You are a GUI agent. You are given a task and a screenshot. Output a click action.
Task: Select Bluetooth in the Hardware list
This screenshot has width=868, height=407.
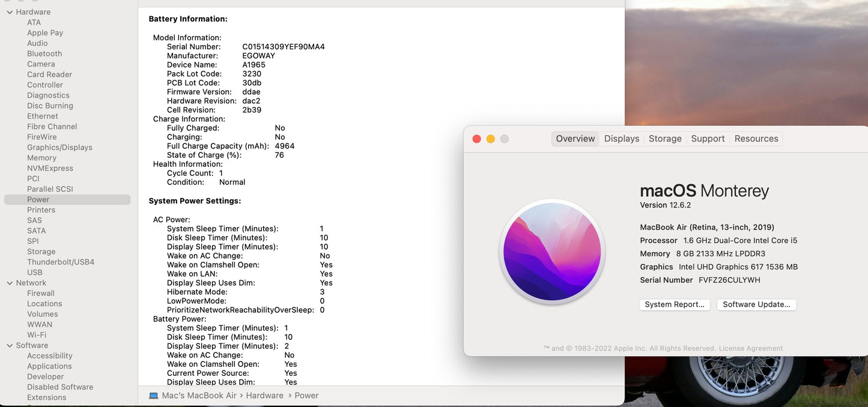[44, 53]
